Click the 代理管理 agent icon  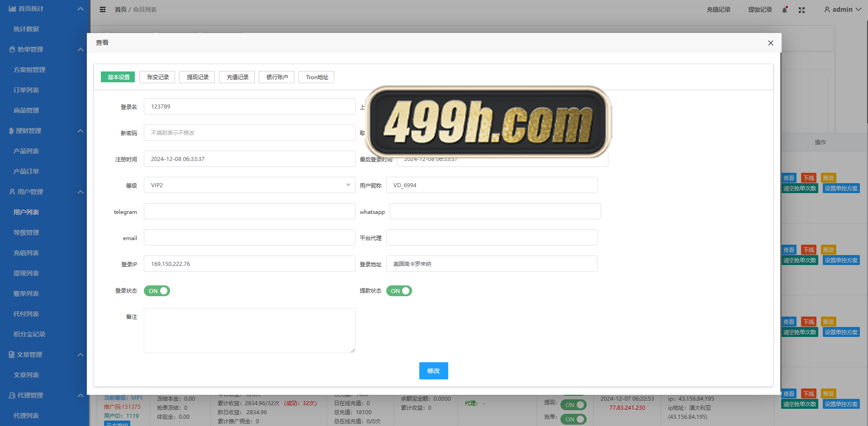tap(12, 395)
